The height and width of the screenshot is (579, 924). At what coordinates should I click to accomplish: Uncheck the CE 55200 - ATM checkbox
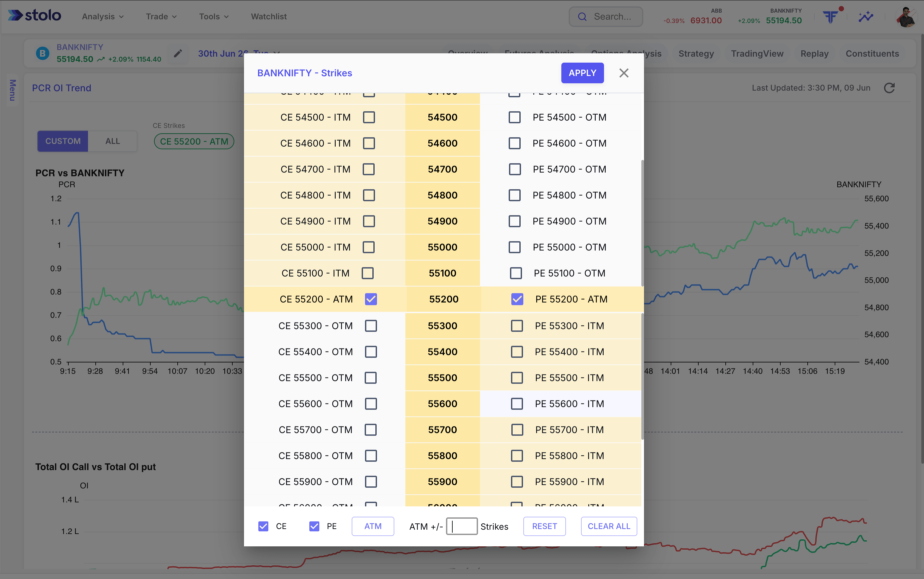371,299
